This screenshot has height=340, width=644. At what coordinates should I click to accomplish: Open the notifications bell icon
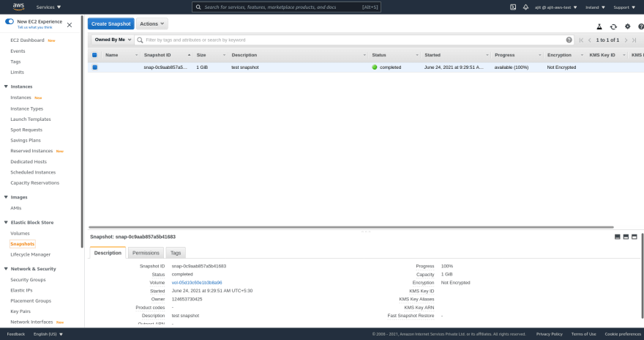pos(525,7)
